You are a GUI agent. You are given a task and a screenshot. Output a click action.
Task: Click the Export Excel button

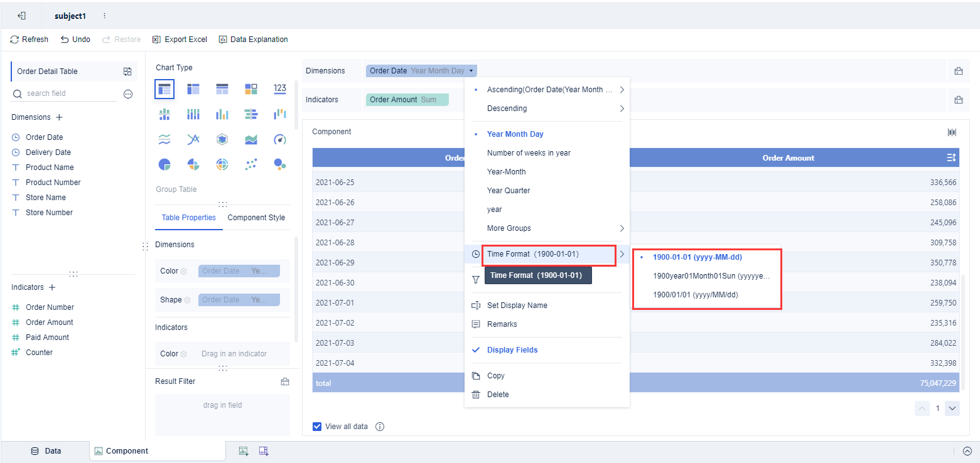[180, 39]
